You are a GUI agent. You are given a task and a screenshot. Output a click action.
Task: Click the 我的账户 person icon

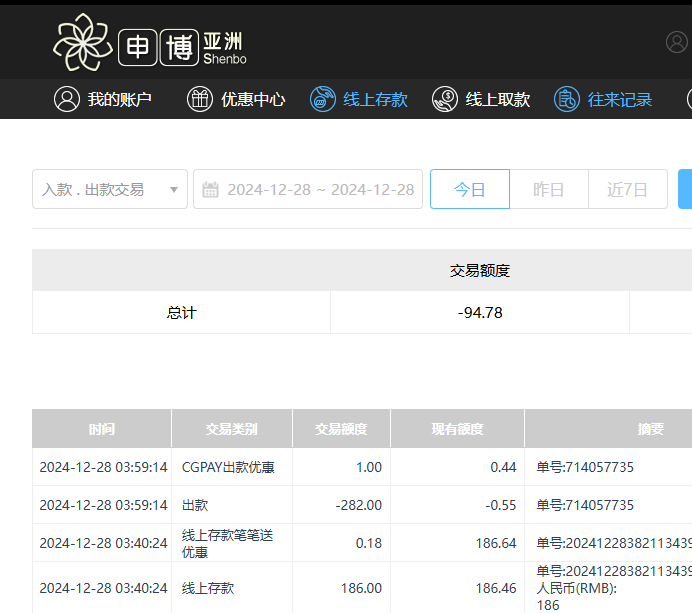[x=67, y=99]
